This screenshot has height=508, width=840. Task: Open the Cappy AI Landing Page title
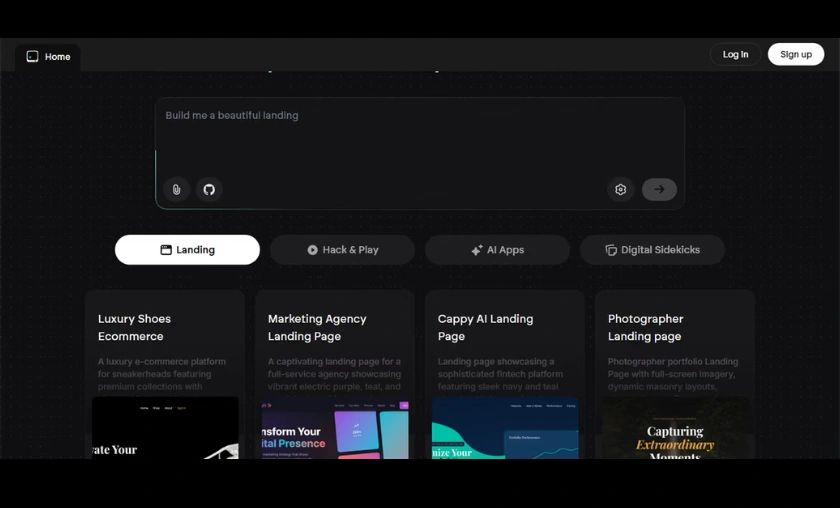coord(485,327)
